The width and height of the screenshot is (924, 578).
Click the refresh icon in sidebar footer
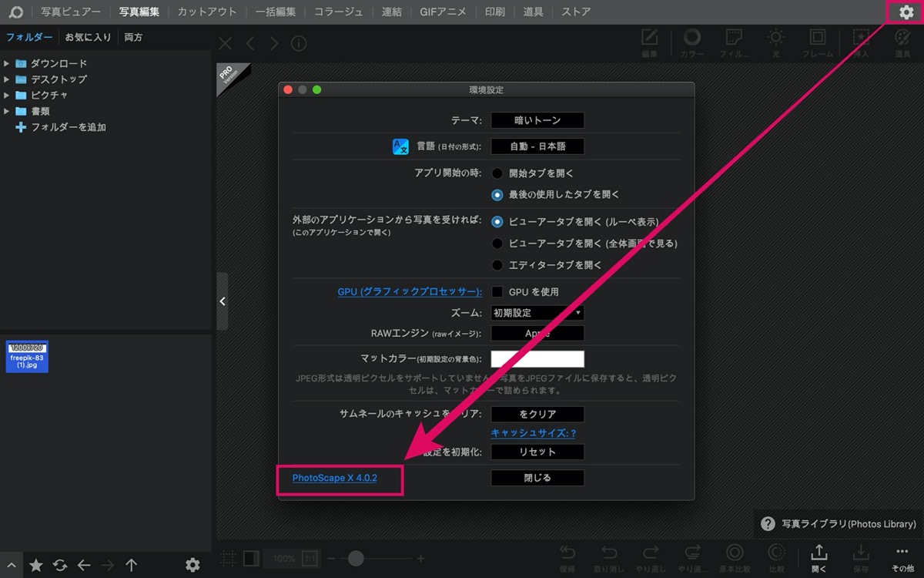60,565
